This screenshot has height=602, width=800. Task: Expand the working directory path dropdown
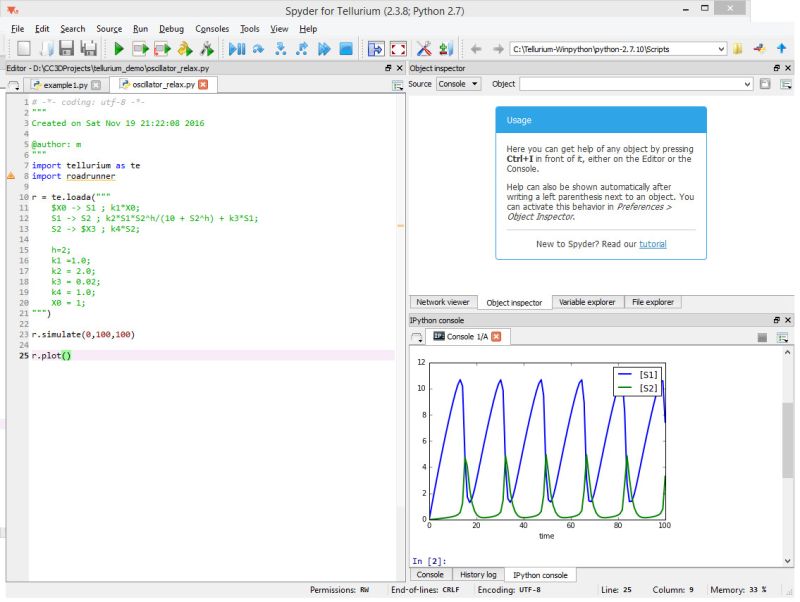click(x=722, y=46)
